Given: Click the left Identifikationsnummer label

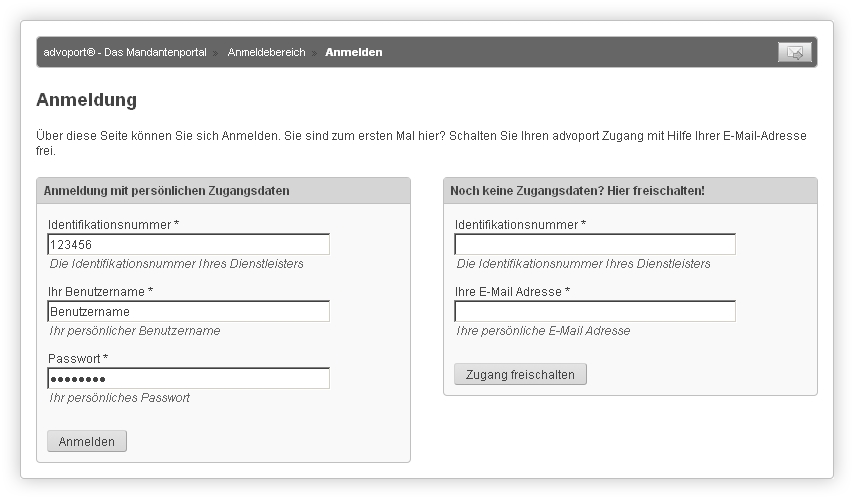Looking at the screenshot, I should [113, 225].
